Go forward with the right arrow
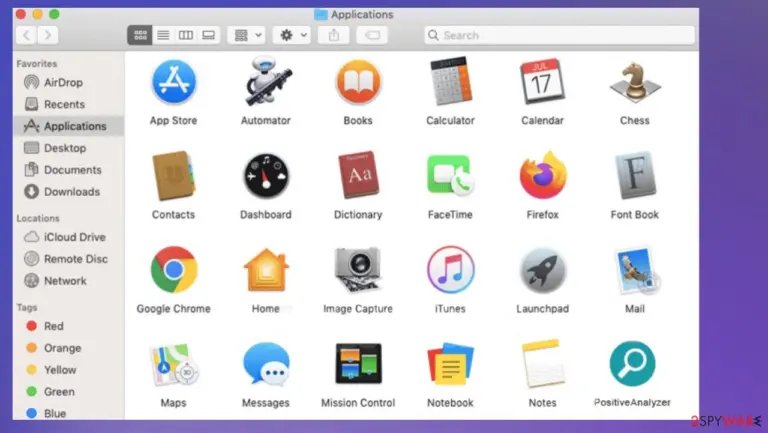768x433 pixels. (x=48, y=35)
